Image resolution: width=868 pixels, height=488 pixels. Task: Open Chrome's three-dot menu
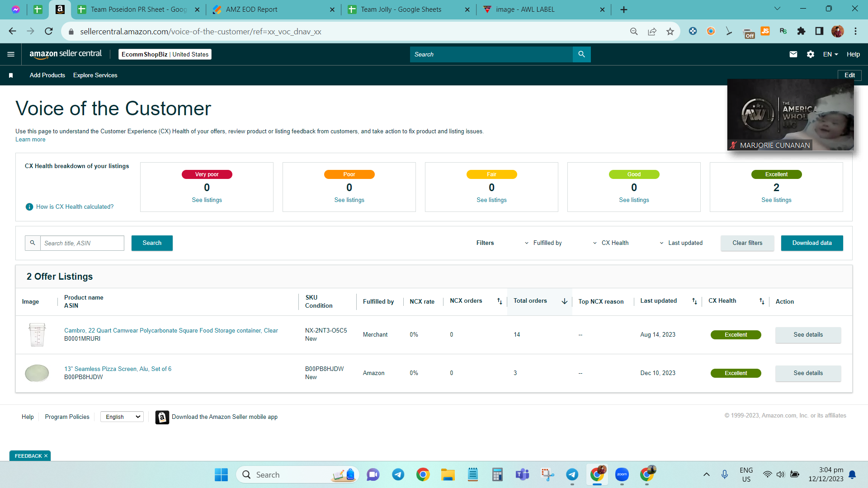point(855,31)
